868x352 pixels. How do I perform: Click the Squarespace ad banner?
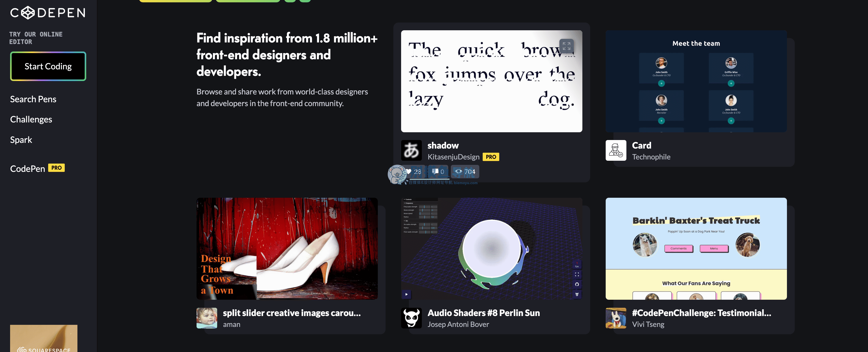click(x=44, y=338)
